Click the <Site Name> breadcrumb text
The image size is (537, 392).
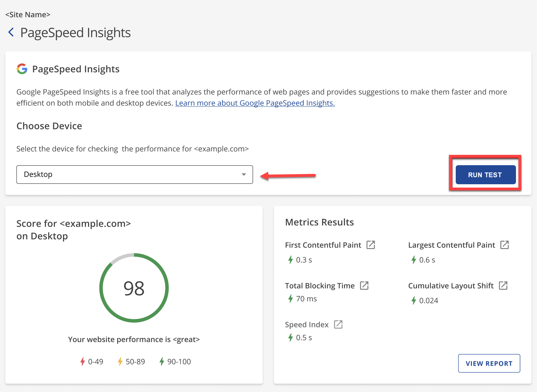coord(28,15)
